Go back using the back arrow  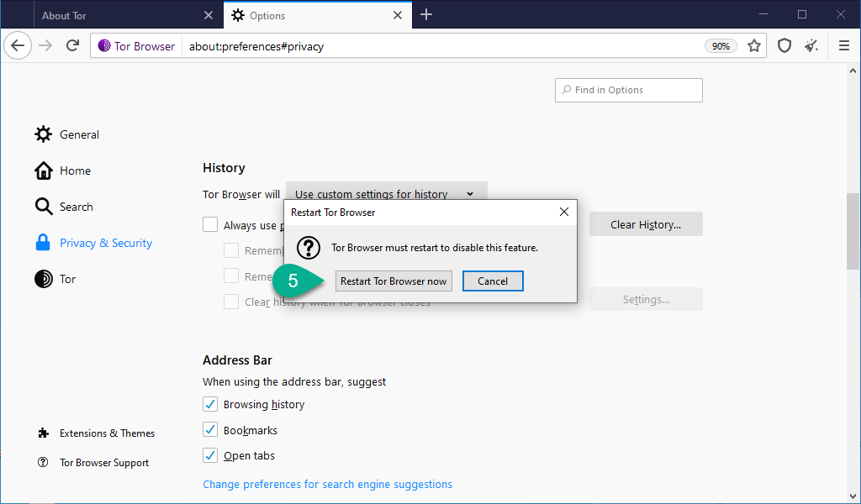point(18,45)
